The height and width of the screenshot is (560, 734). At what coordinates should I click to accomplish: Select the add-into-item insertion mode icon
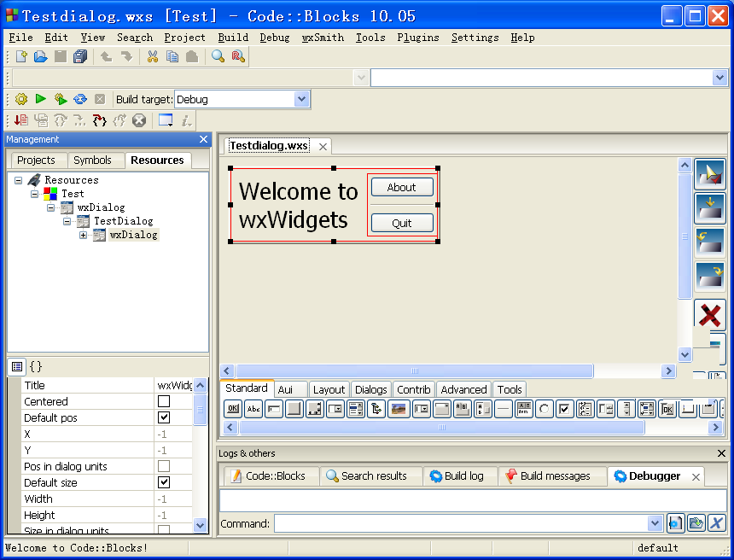(x=710, y=208)
